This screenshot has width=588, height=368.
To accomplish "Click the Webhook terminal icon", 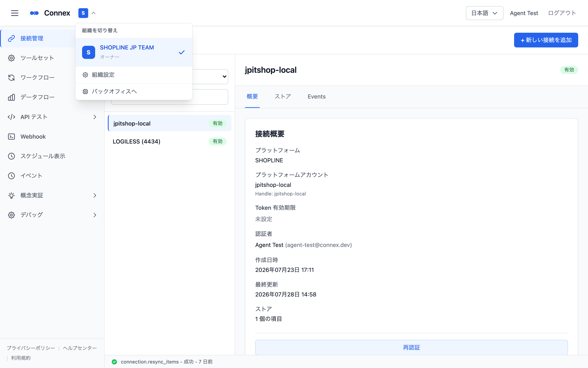I will pyautogui.click(x=11, y=137).
